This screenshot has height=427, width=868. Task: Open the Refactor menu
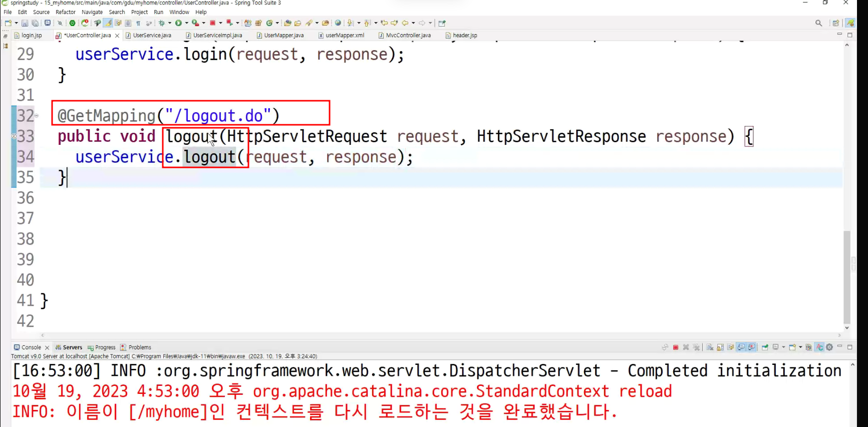point(66,12)
